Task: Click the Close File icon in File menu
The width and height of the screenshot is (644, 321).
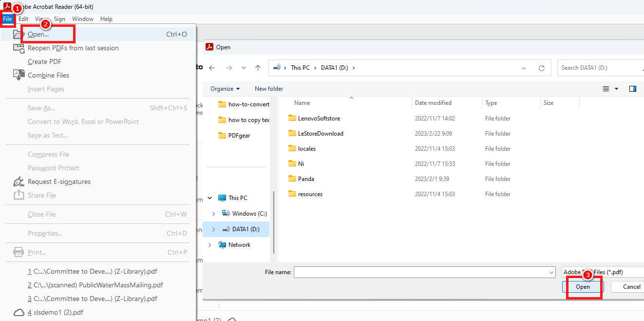Action: coord(19,214)
